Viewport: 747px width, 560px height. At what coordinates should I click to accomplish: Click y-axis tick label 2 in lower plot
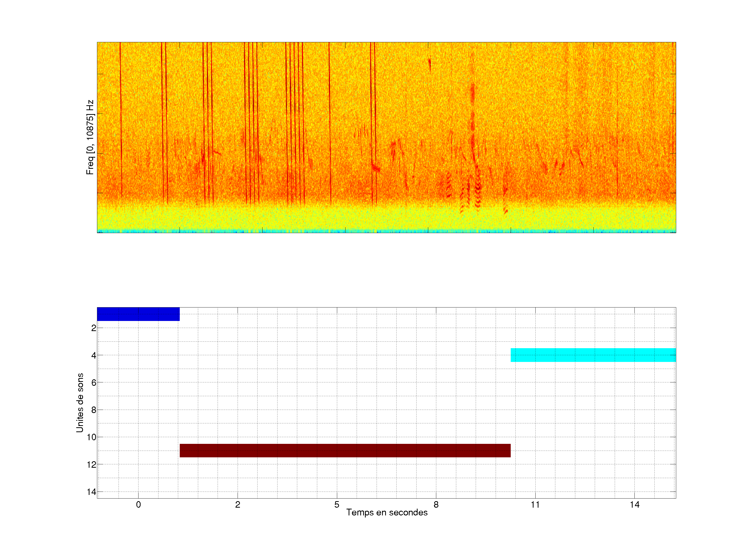[94, 328]
